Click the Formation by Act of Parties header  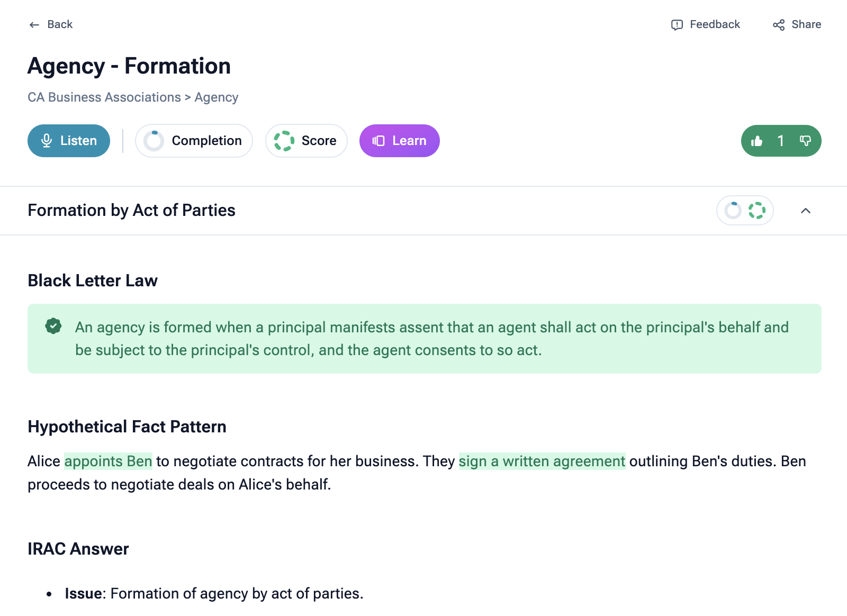(131, 211)
